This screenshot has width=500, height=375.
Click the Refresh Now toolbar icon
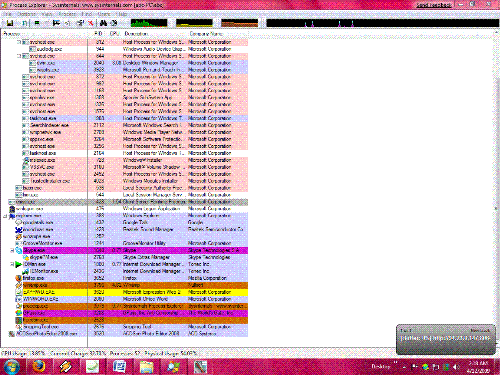click(25, 23)
